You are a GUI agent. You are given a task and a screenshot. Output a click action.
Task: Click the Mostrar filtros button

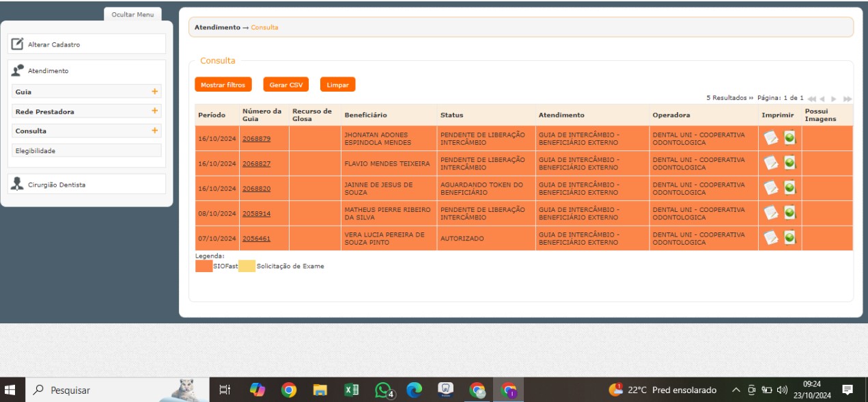point(223,85)
